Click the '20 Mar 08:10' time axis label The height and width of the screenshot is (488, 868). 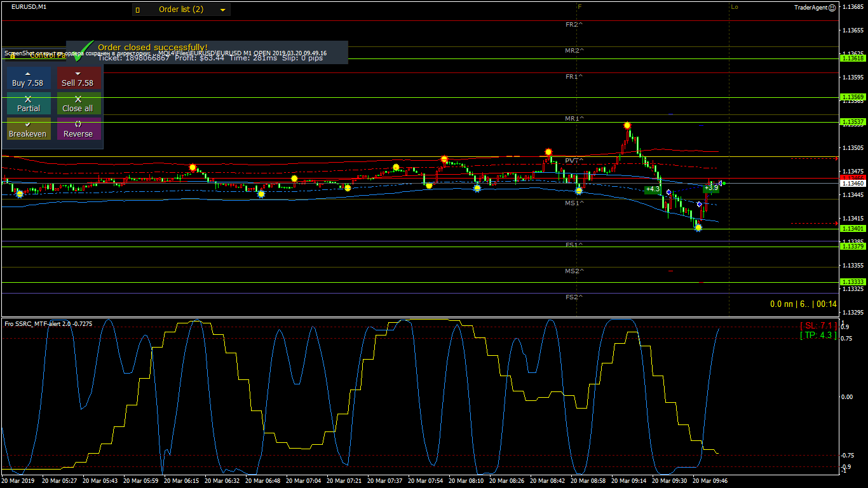(466, 481)
